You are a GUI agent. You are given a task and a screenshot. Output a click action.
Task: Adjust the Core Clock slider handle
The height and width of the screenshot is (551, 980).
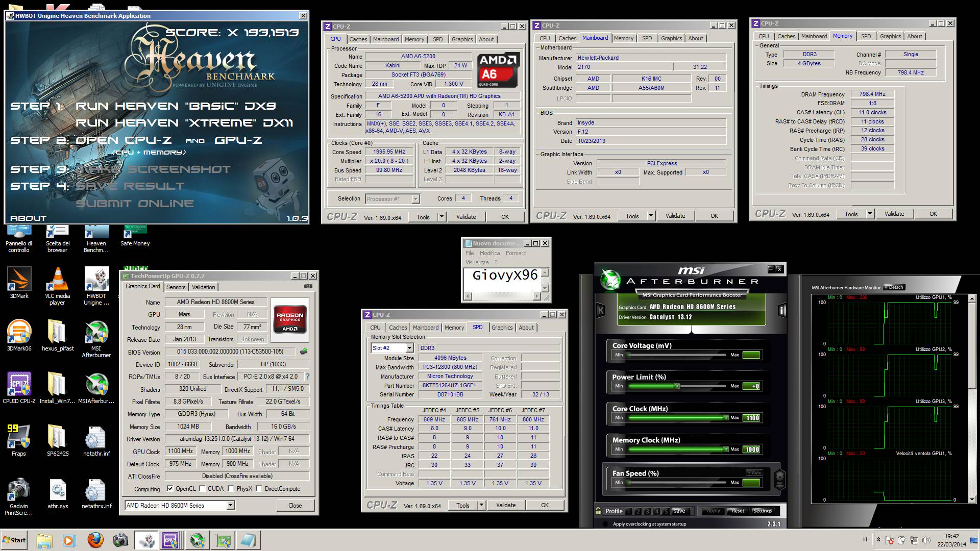726,418
